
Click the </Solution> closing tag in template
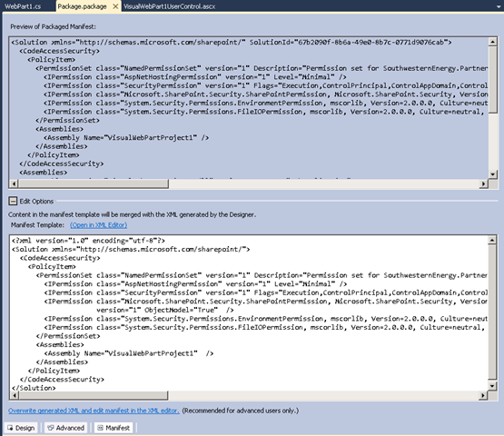tap(34, 388)
